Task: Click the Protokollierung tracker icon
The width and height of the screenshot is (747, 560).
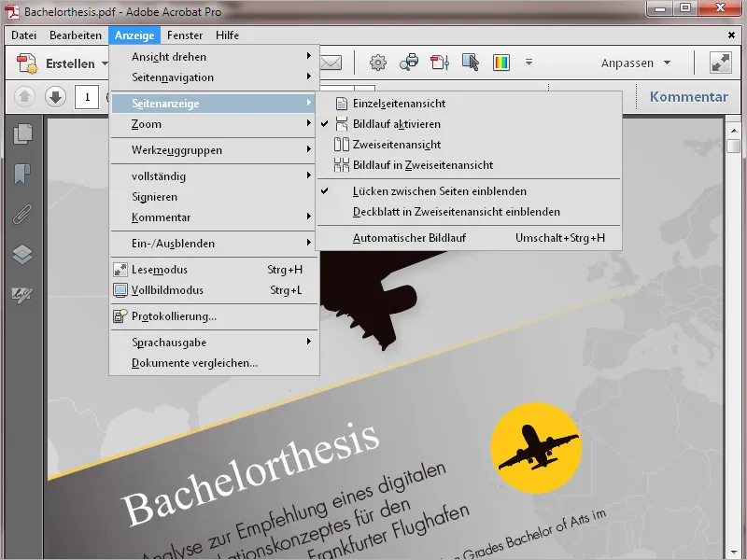Action: click(x=120, y=316)
